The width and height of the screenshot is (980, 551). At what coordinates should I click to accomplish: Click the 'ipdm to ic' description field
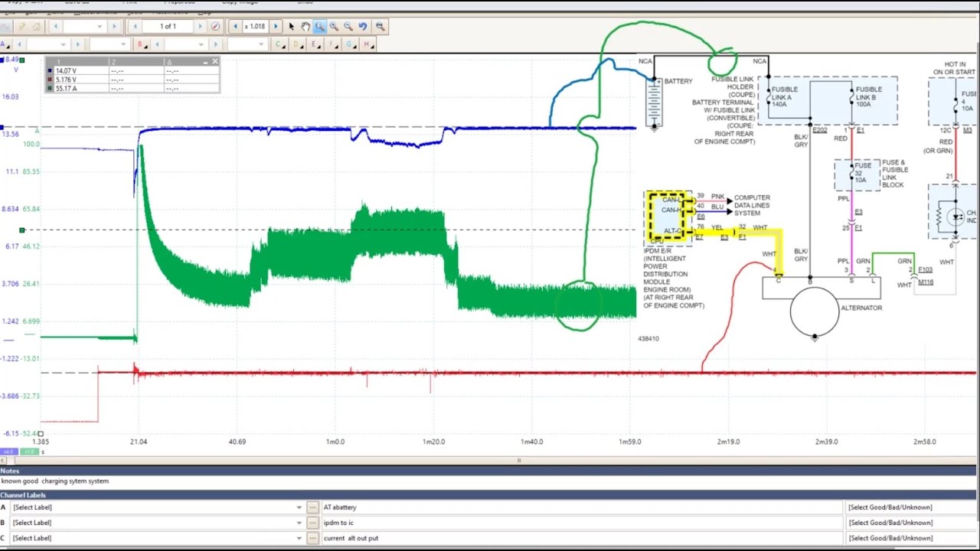click(581, 523)
